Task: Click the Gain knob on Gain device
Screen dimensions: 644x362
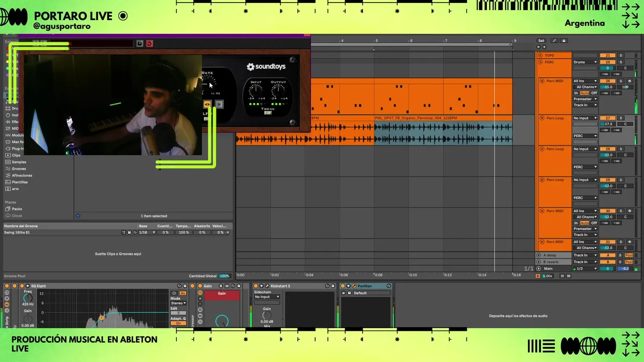Action: pos(221,321)
